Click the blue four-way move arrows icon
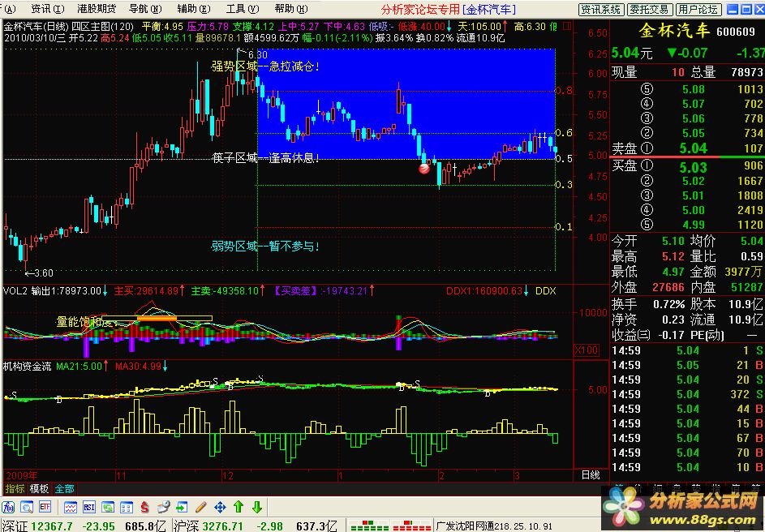Image resolution: width=765 pixels, height=532 pixels. 220,507
